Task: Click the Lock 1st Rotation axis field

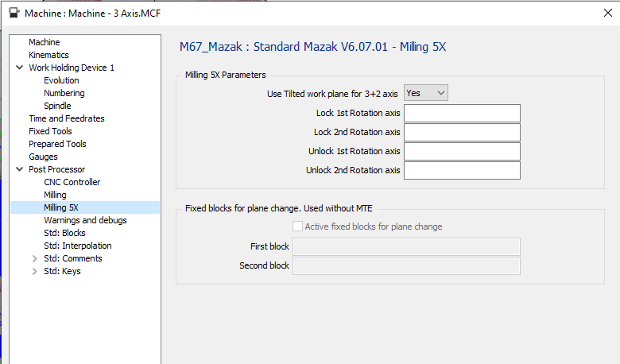Action: click(x=462, y=113)
